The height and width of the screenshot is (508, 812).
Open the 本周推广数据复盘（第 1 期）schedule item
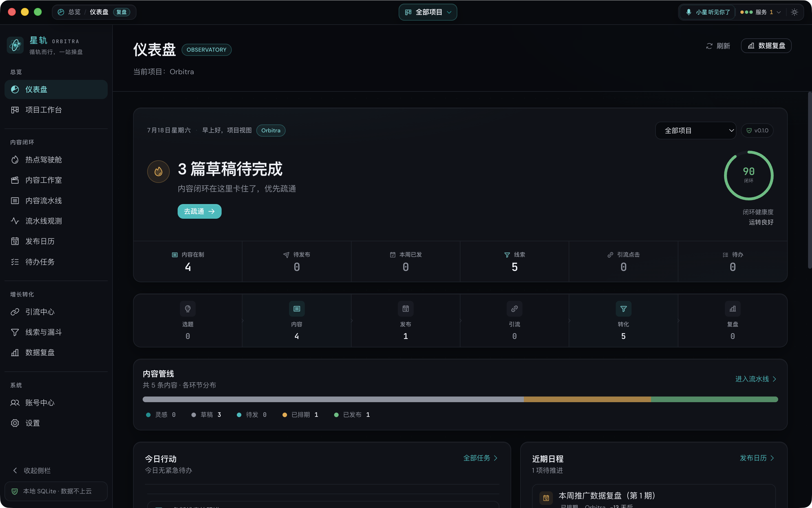(654, 496)
